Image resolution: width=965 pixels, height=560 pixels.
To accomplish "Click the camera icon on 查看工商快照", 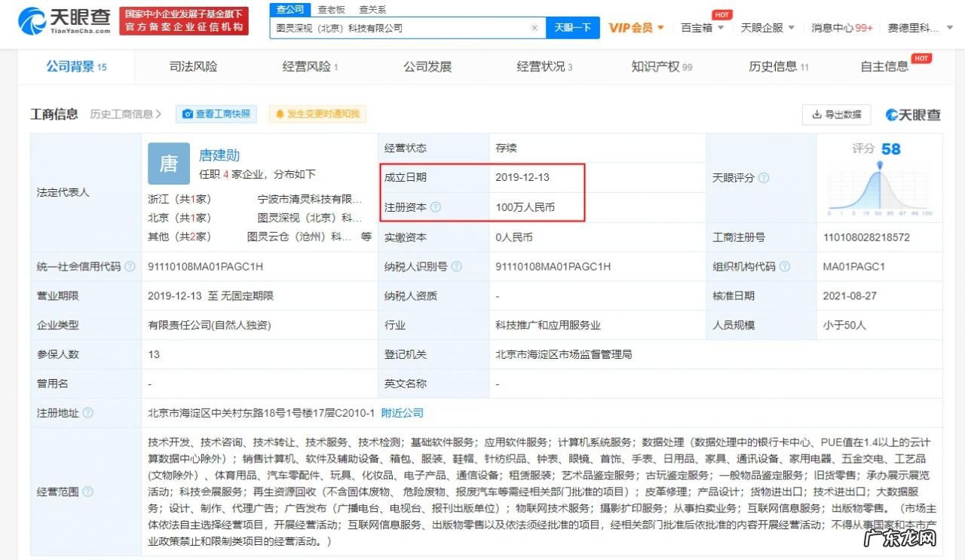I will tap(188, 114).
